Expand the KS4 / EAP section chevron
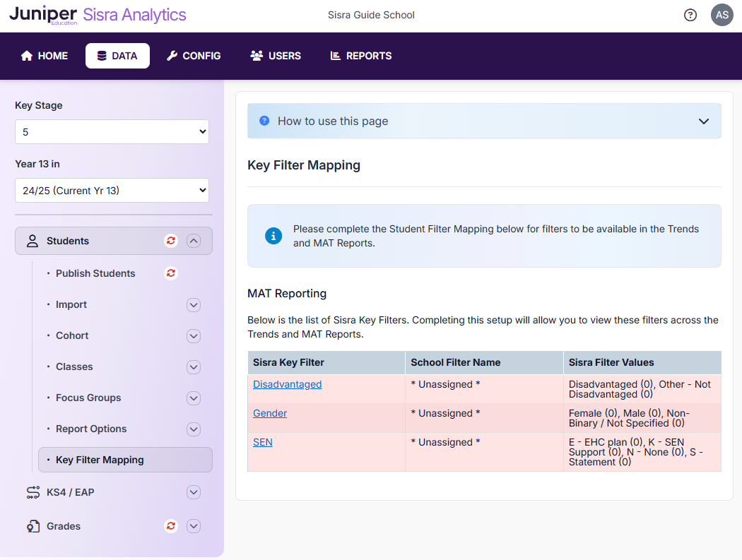Image resolution: width=742 pixels, height=560 pixels. pos(194,492)
